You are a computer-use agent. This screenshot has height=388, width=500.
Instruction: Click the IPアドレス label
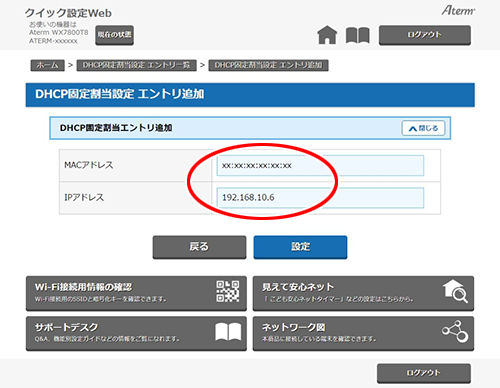(x=84, y=197)
